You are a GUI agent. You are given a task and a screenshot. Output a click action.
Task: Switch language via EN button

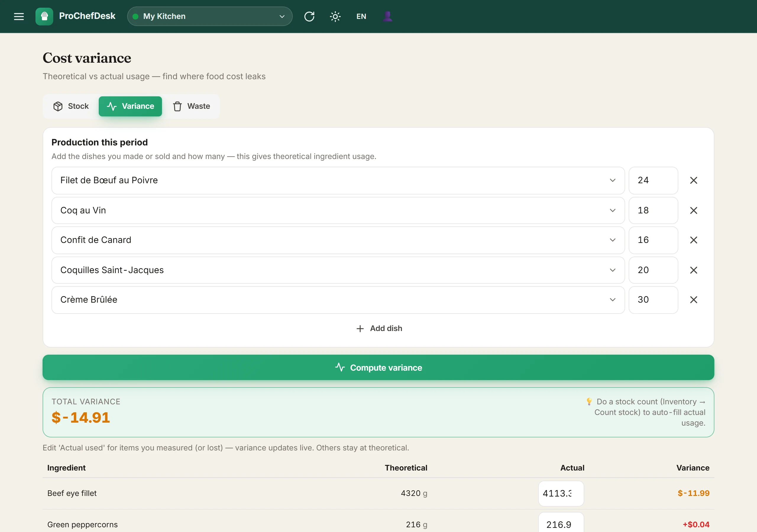[361, 17]
